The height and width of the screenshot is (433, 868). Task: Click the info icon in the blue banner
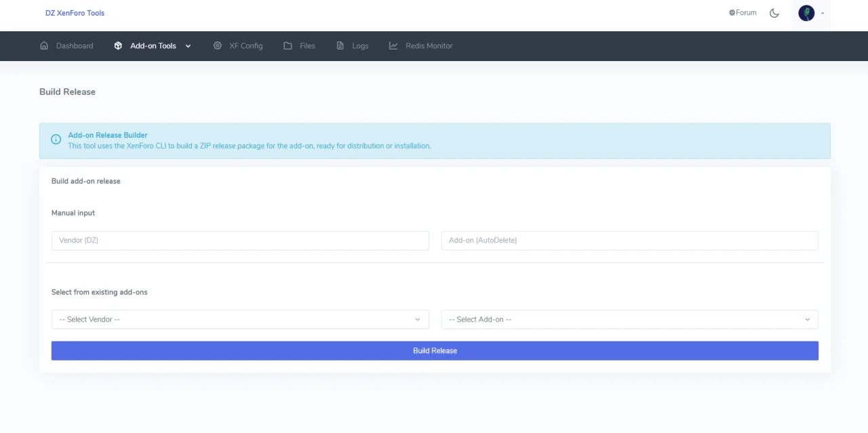point(56,140)
